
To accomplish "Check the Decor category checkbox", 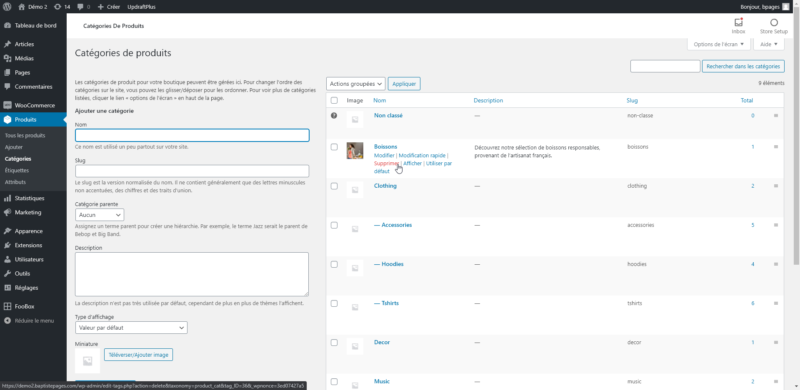I will click(x=334, y=343).
